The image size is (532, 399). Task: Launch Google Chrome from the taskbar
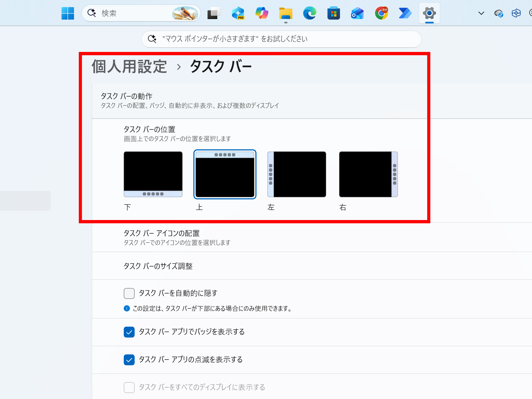point(381,13)
